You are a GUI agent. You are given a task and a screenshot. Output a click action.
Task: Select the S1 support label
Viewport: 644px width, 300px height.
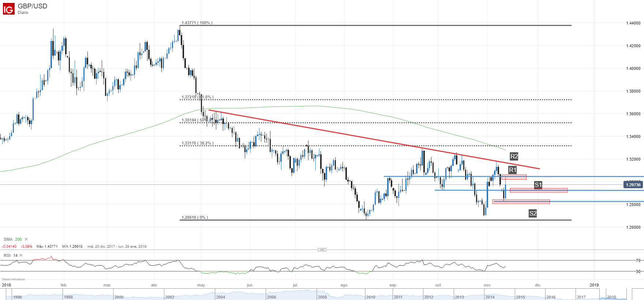[538, 185]
